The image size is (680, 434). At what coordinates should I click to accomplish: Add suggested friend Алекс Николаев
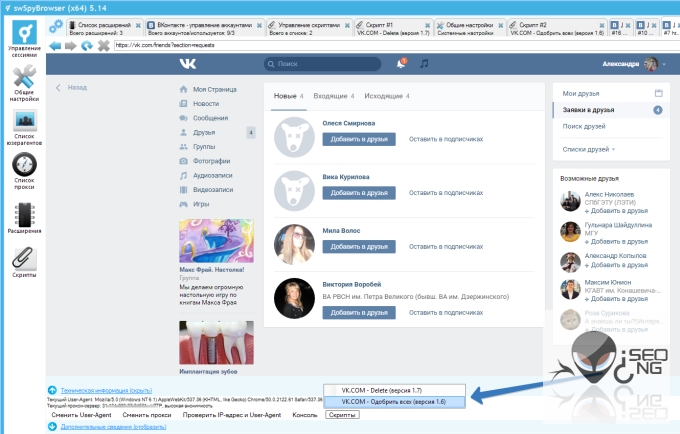tap(616, 211)
